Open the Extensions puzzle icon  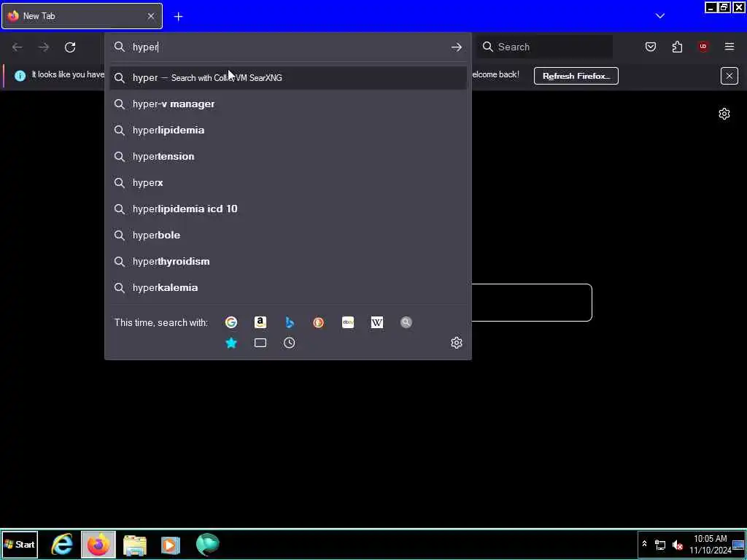(x=677, y=47)
